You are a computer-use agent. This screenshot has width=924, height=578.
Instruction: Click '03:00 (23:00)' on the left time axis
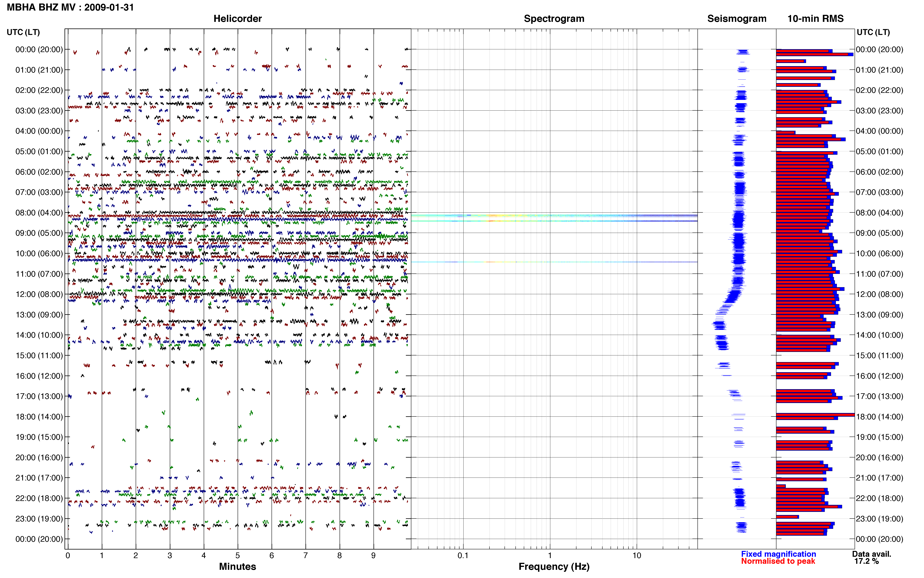(39, 111)
